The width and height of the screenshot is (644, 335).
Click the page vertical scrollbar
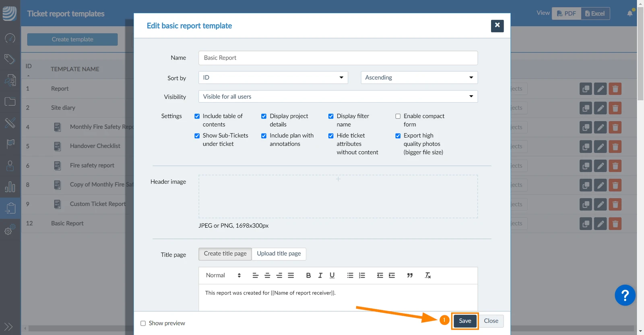click(x=640, y=54)
